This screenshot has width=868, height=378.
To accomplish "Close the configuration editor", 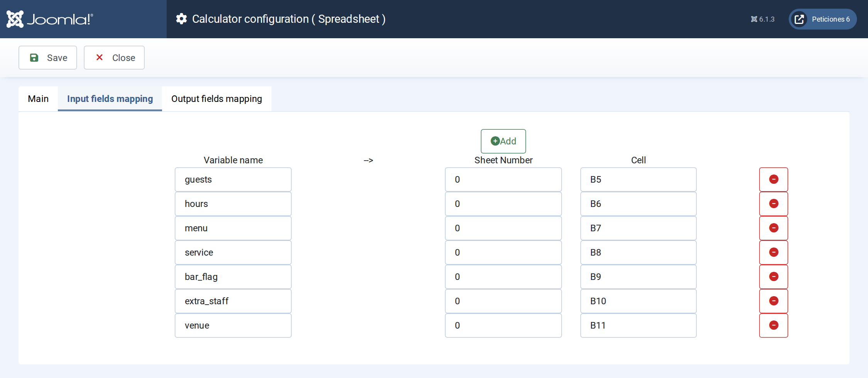I will pyautogui.click(x=114, y=58).
